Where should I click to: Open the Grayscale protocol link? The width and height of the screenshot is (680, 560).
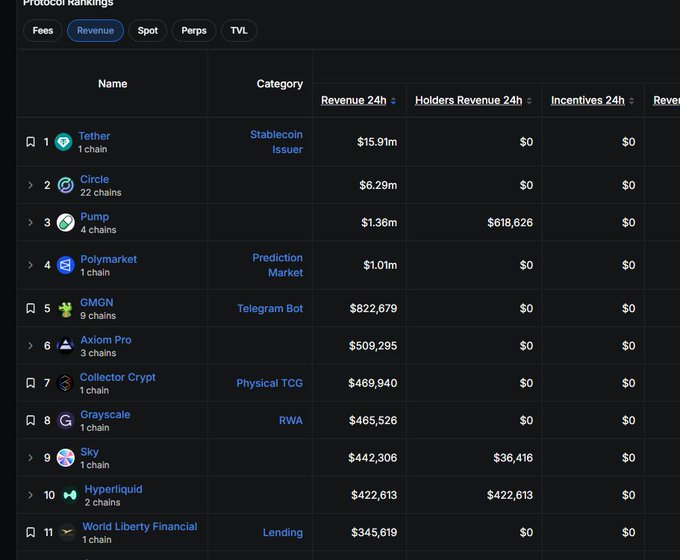click(105, 414)
